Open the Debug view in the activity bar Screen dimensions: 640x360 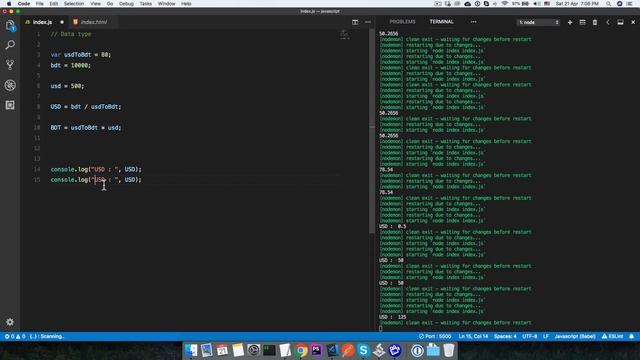pos(10,85)
